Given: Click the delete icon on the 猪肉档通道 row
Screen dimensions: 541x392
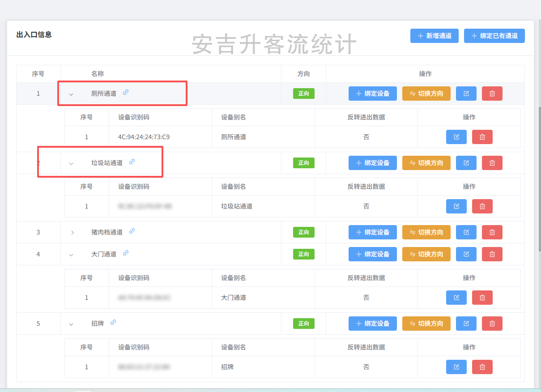Looking at the screenshot, I should coord(492,232).
